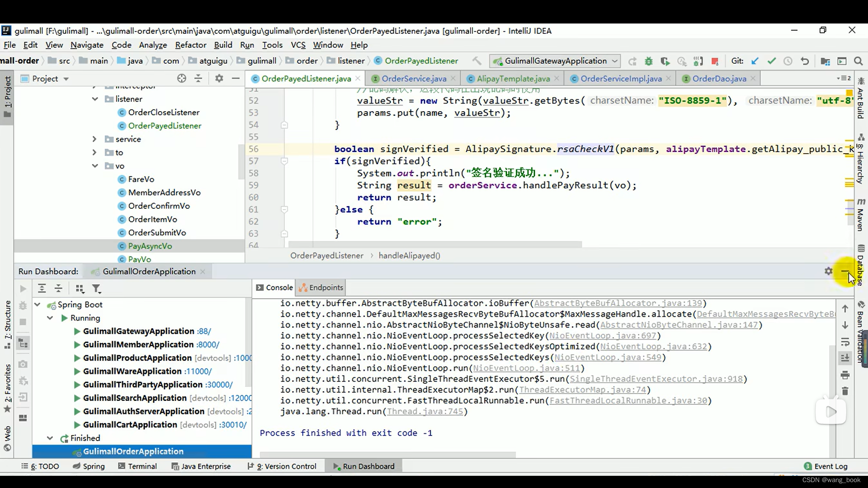Toggle fold marker at line 57
This screenshot has height=488, width=868.
point(284,161)
